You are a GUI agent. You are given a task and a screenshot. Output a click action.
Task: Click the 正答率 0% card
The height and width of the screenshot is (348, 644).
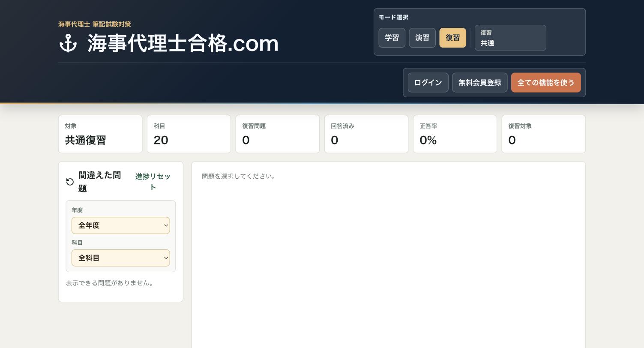tap(455, 134)
